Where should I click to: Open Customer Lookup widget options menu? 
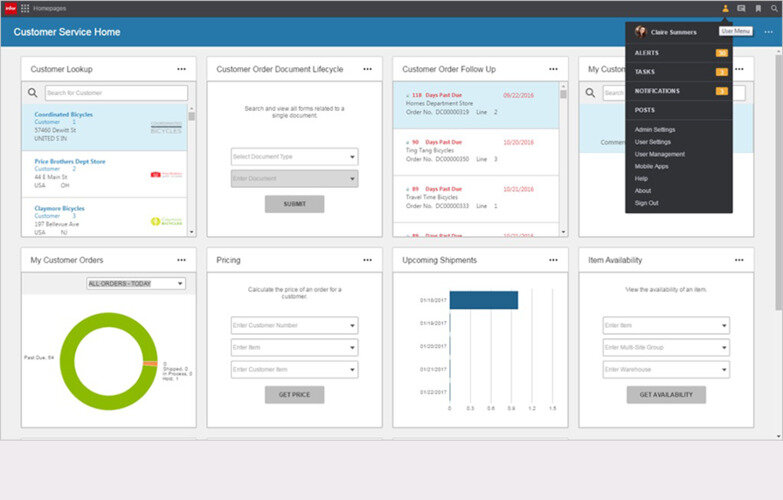(x=181, y=69)
